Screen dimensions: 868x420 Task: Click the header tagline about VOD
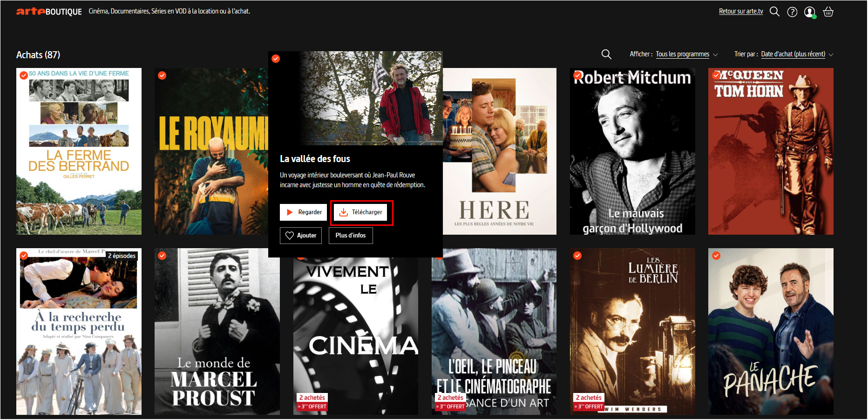pyautogui.click(x=170, y=11)
